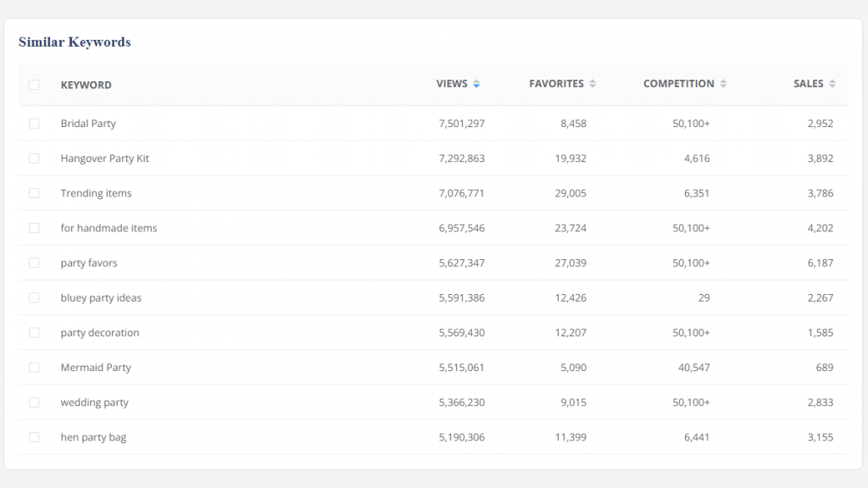Screen dimensions: 868x488
Task: Tick the Trending items row checkbox
Action: point(34,193)
